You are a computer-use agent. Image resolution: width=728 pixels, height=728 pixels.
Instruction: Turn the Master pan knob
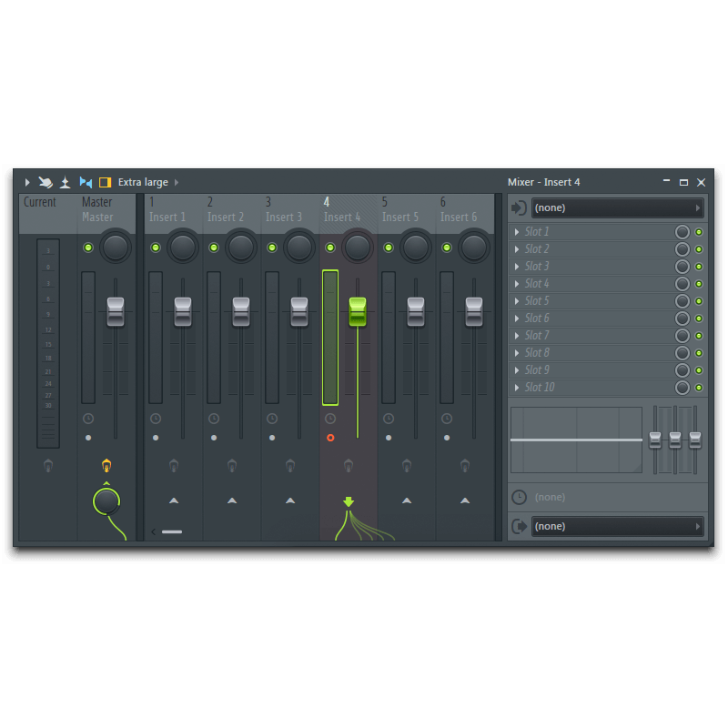pos(115,248)
